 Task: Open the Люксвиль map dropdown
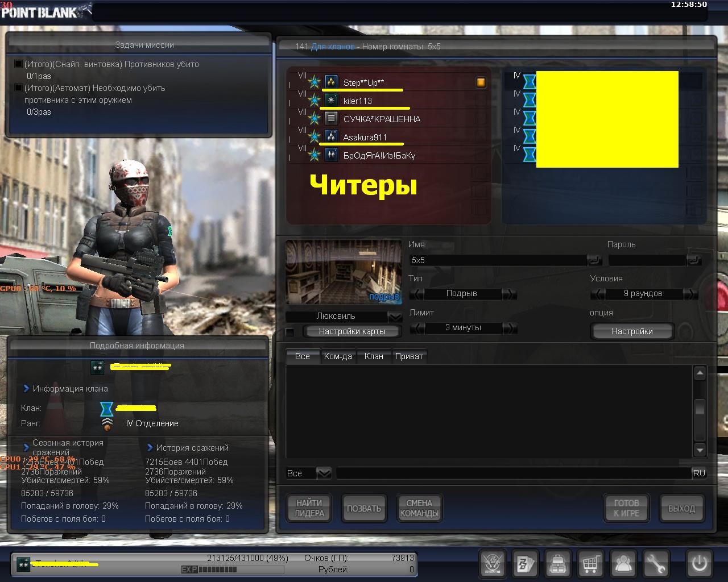click(x=394, y=317)
